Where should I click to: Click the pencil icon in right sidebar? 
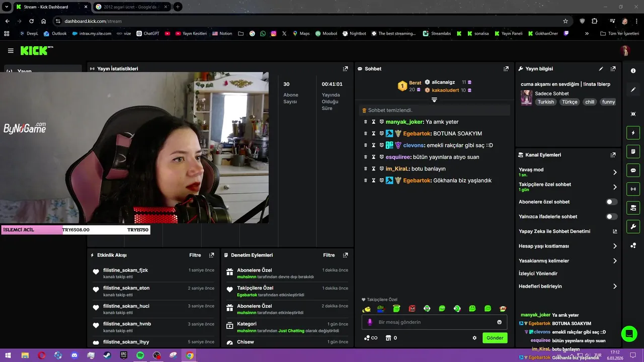point(633,89)
